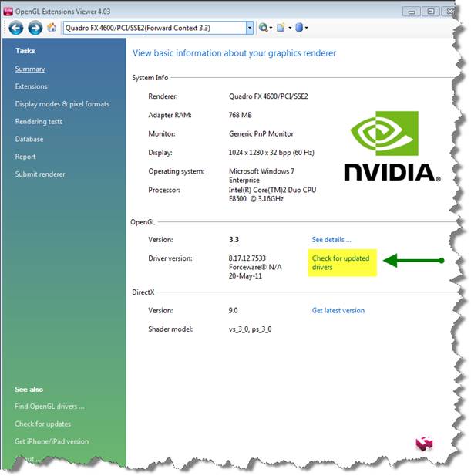Open the renderer selection dropdown arrow

tap(249, 28)
